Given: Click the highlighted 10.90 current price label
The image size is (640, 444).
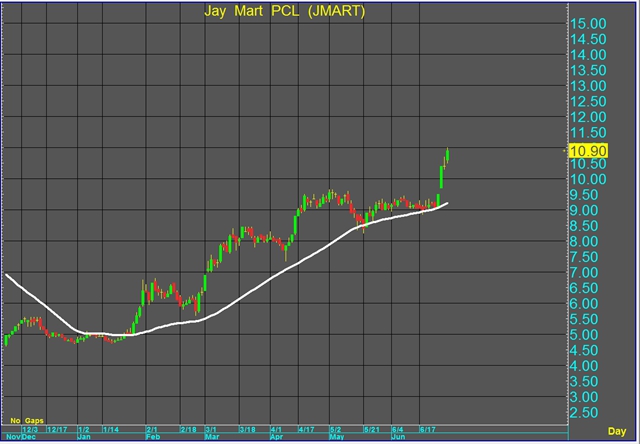Looking at the screenshot, I should pos(589,151).
